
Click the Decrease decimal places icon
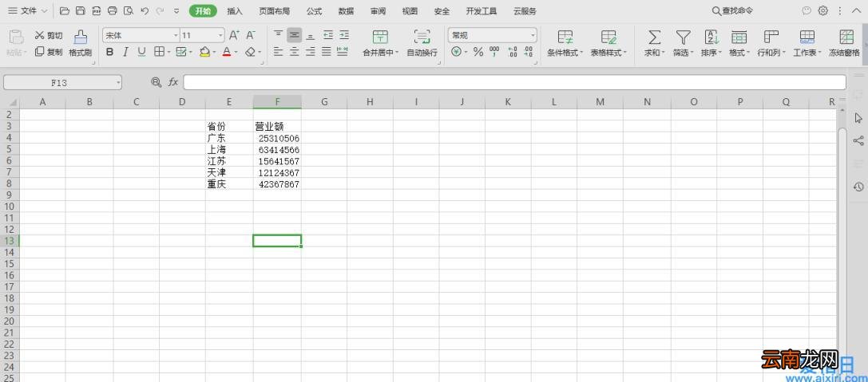tap(529, 52)
